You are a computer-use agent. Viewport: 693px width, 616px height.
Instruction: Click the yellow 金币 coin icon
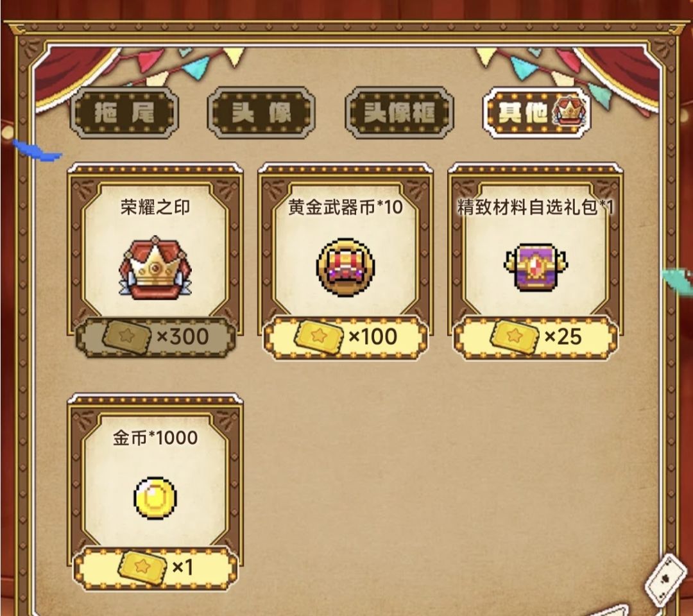[x=155, y=498]
